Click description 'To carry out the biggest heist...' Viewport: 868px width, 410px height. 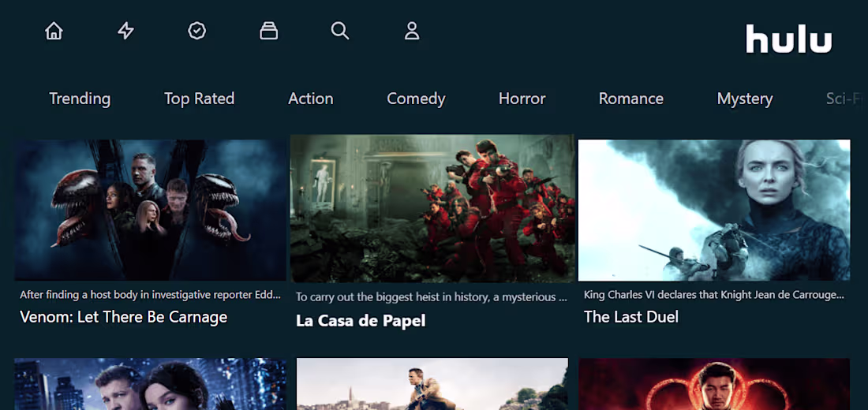point(432,297)
